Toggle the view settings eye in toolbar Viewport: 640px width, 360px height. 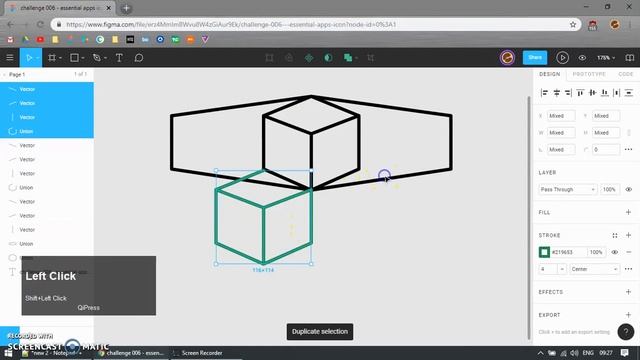(582, 58)
